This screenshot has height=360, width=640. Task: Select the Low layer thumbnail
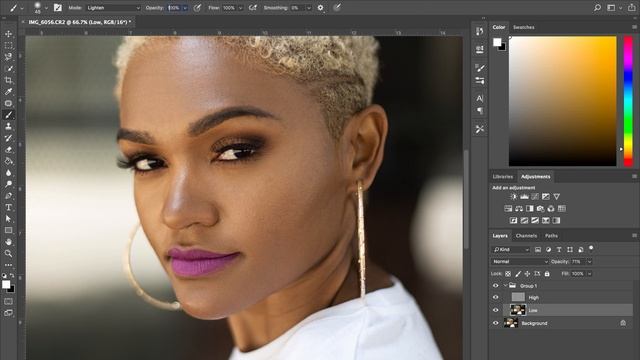(518, 310)
